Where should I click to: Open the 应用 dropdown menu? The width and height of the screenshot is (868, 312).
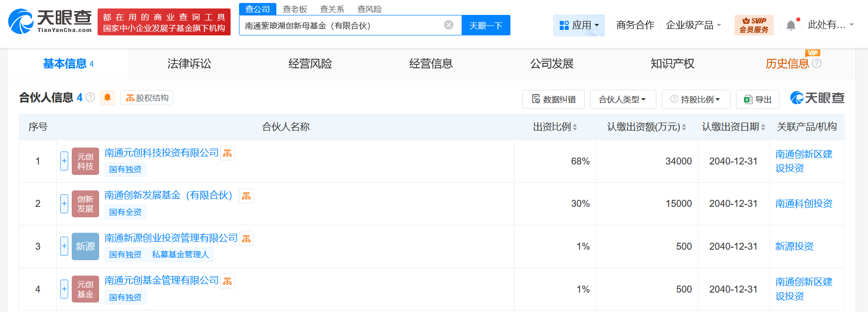click(x=579, y=25)
